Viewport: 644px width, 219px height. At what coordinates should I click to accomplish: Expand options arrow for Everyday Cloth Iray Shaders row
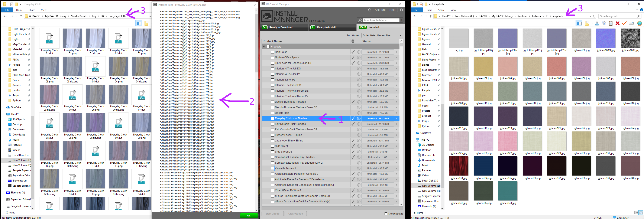coord(397,118)
